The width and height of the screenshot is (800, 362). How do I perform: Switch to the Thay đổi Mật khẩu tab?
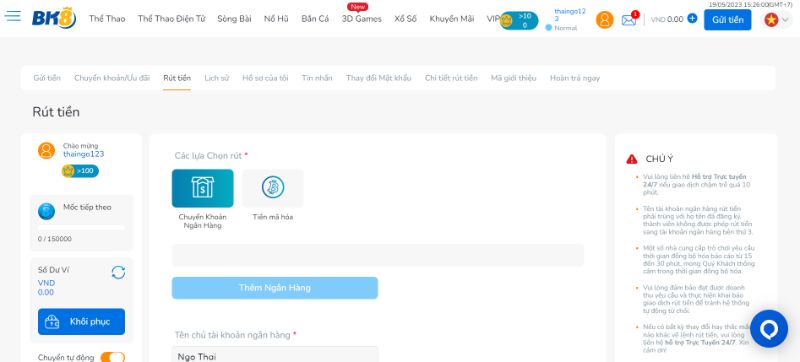(x=379, y=78)
